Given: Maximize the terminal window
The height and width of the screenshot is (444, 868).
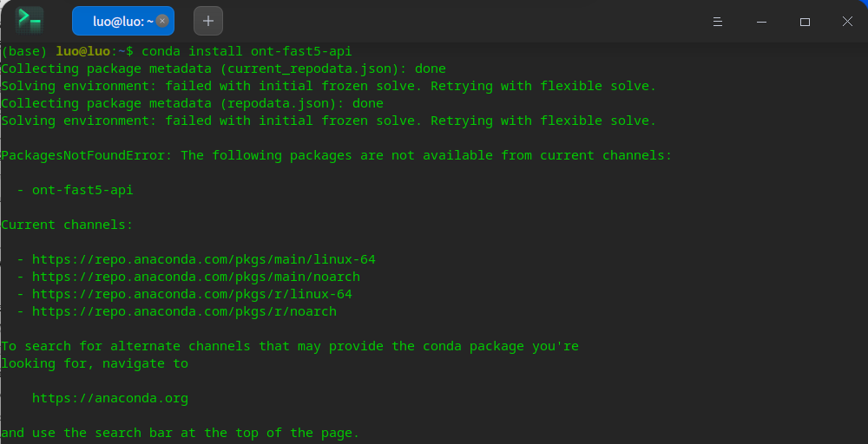Looking at the screenshot, I should (805, 22).
